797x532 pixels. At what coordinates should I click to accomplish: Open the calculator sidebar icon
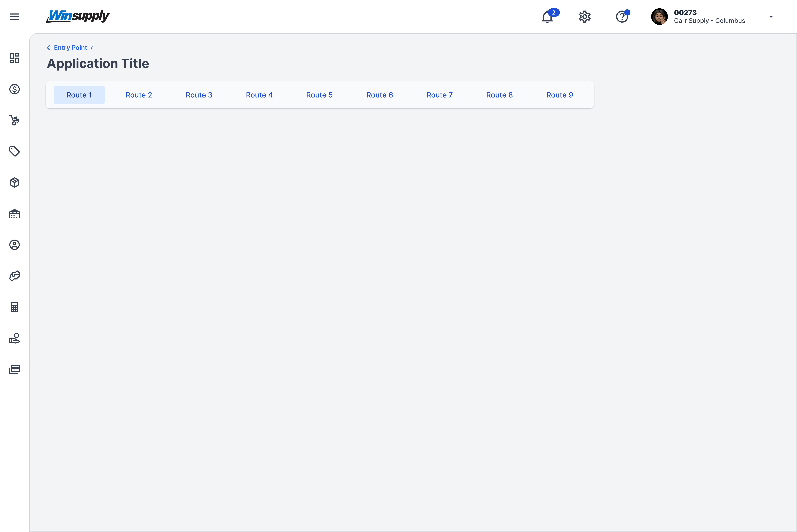point(14,307)
